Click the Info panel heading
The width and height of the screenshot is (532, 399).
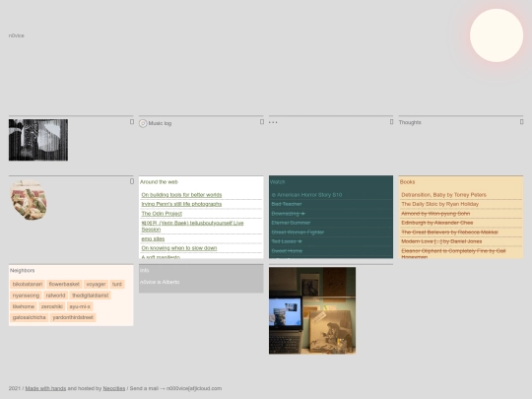point(144,270)
